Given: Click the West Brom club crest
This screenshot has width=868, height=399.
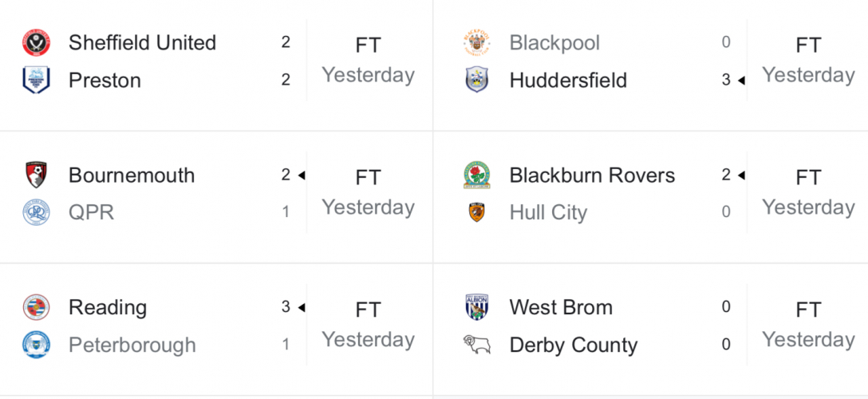Looking at the screenshot, I should click(x=476, y=307).
